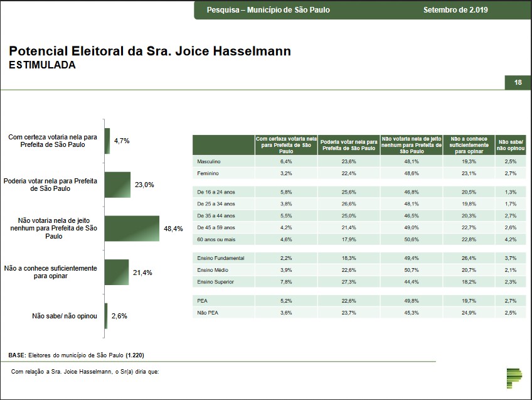Select the 'Feminino' row label
The image size is (532, 400).
pyautogui.click(x=208, y=173)
